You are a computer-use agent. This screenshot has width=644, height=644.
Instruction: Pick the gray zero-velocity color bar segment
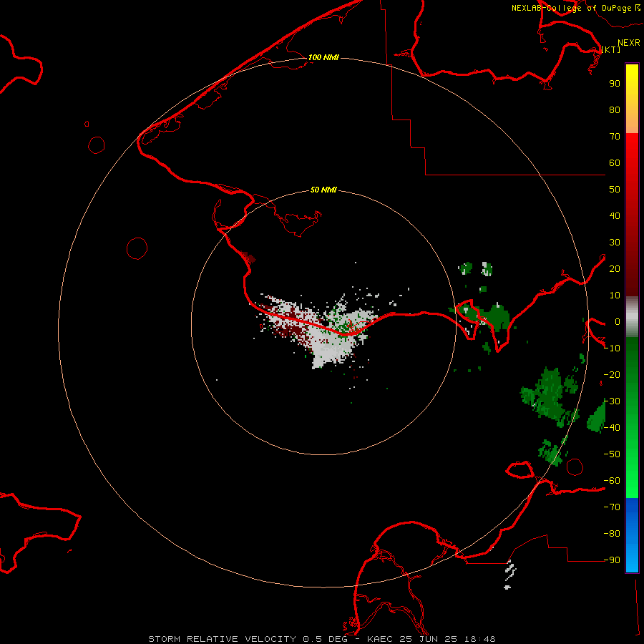[x=632, y=317]
